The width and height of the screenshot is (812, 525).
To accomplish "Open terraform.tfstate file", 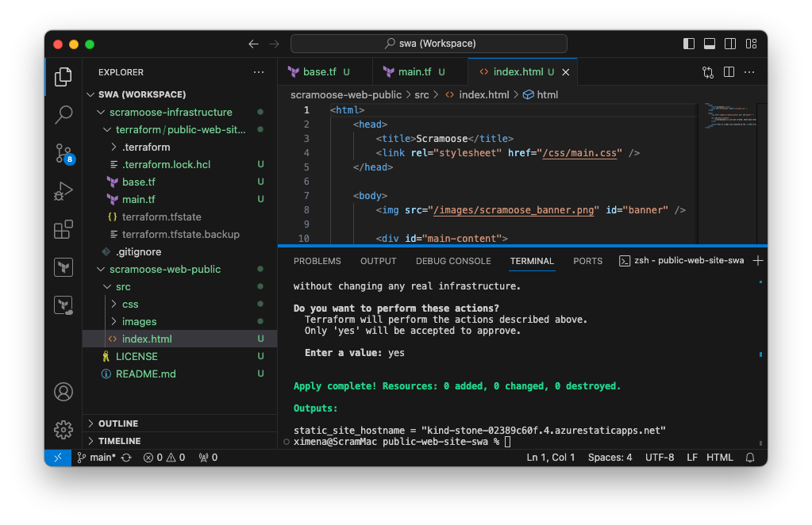I will tap(179, 217).
